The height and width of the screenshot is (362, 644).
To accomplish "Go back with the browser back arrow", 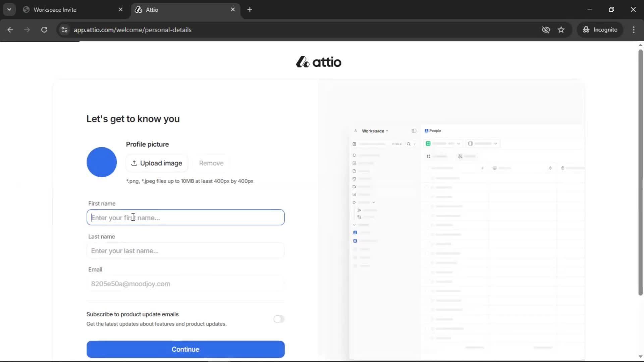I will pyautogui.click(x=10, y=29).
